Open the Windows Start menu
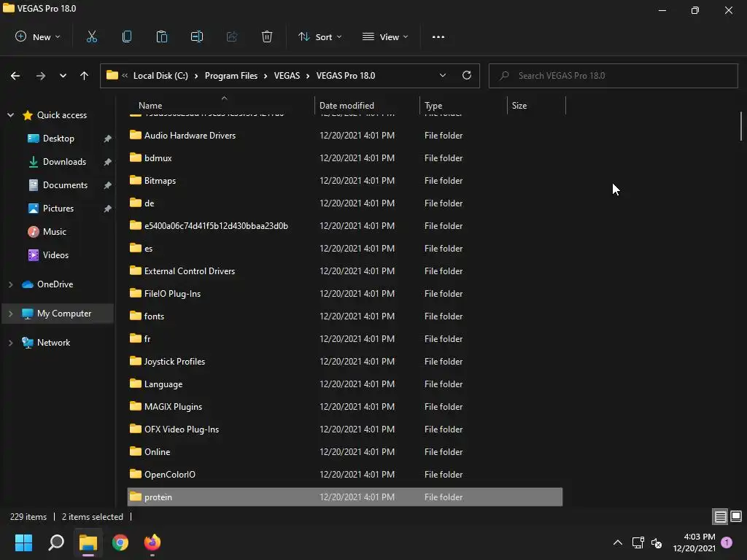Screen dimensions: 747x560 tap(23, 542)
